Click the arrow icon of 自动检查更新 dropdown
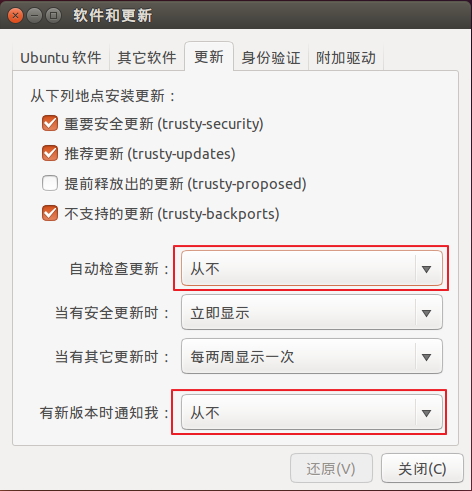 coord(426,269)
